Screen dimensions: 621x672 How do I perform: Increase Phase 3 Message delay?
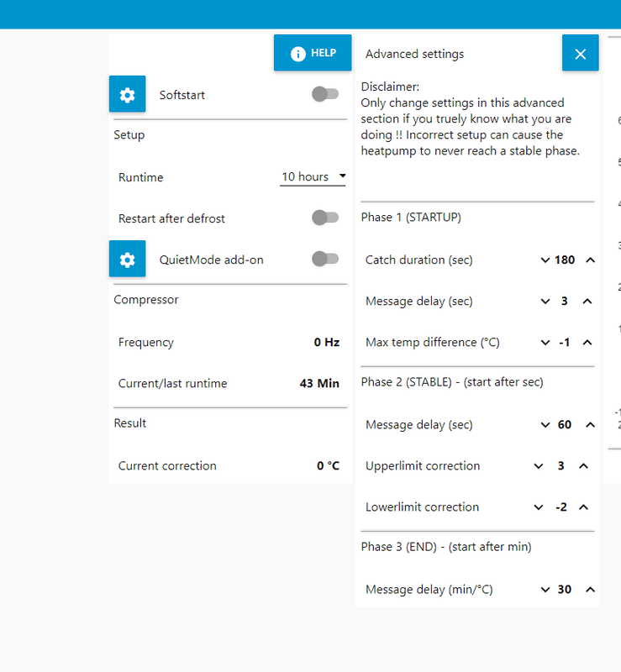click(590, 590)
